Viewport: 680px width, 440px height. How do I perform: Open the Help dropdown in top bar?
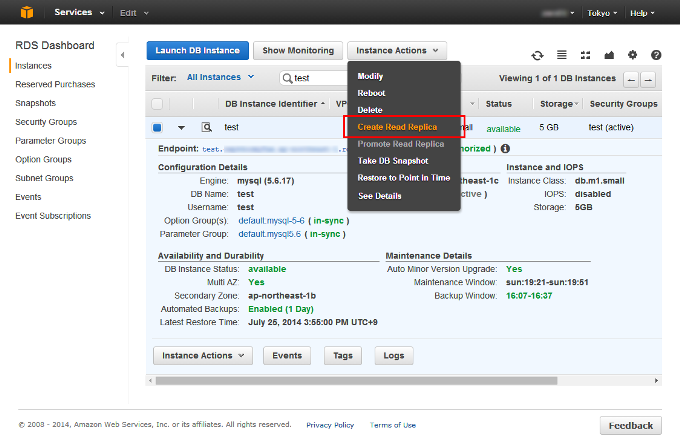coord(642,13)
